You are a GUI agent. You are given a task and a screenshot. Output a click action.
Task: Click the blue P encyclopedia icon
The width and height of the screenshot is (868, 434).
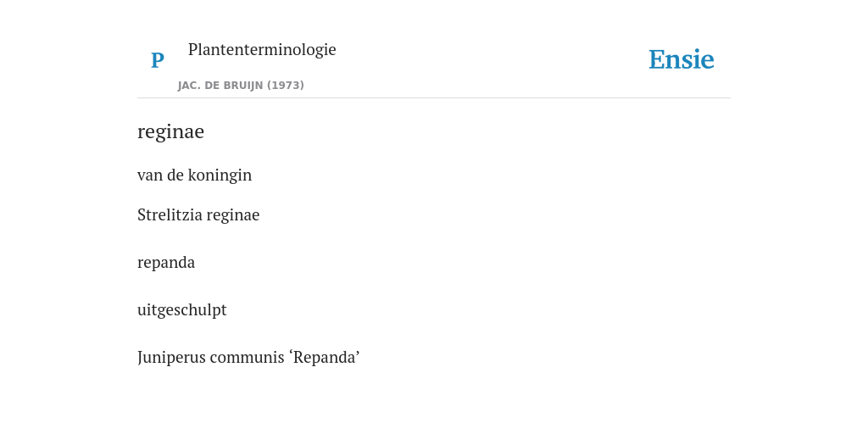click(157, 60)
